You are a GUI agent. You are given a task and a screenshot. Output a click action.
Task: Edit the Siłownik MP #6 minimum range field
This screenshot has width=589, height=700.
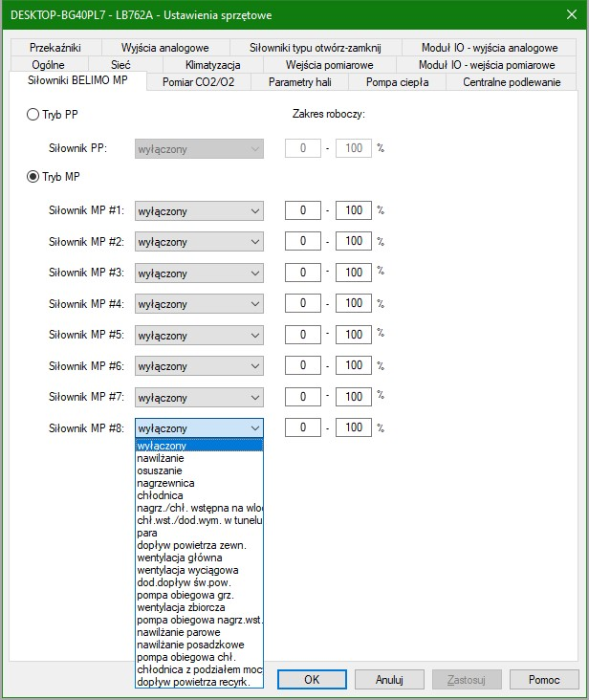(x=303, y=365)
